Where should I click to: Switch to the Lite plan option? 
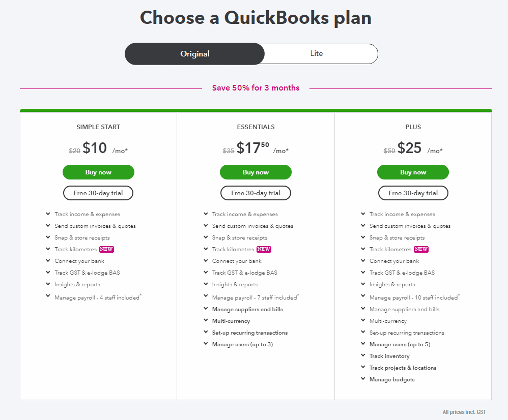tap(317, 54)
